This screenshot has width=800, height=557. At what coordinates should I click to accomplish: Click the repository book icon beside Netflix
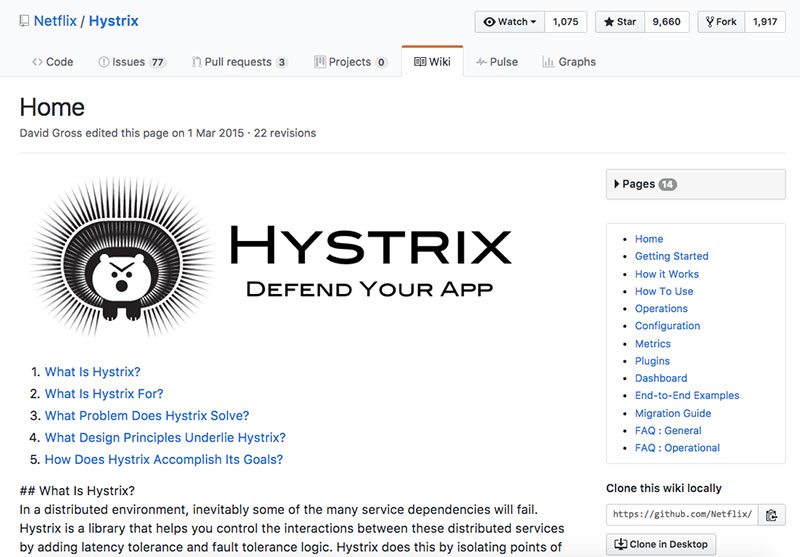[x=24, y=21]
